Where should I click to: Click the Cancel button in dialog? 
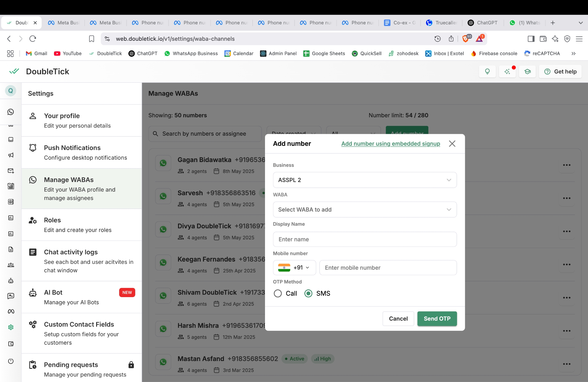(398, 319)
